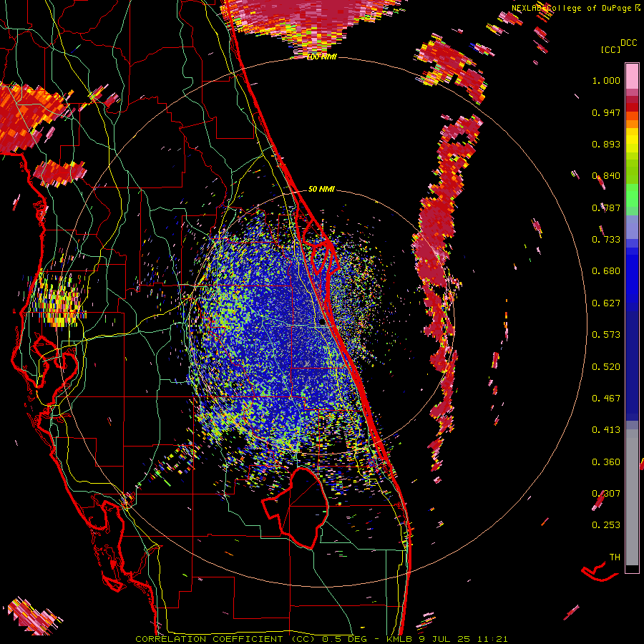
Task: Select the 0.787 scale value
Action: tap(606, 208)
